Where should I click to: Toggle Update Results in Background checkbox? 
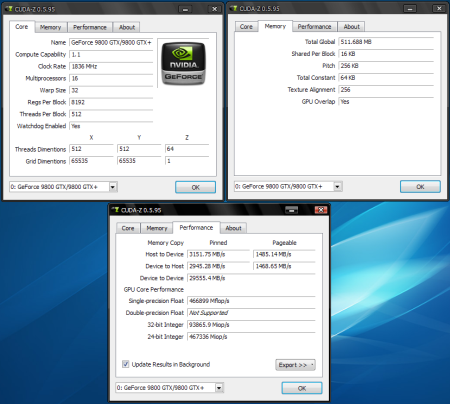pyautogui.click(x=126, y=364)
